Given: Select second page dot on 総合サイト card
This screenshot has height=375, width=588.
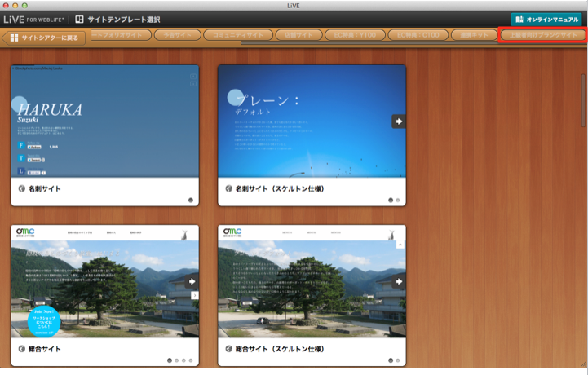Looking at the screenshot, I should pyautogui.click(x=177, y=360).
